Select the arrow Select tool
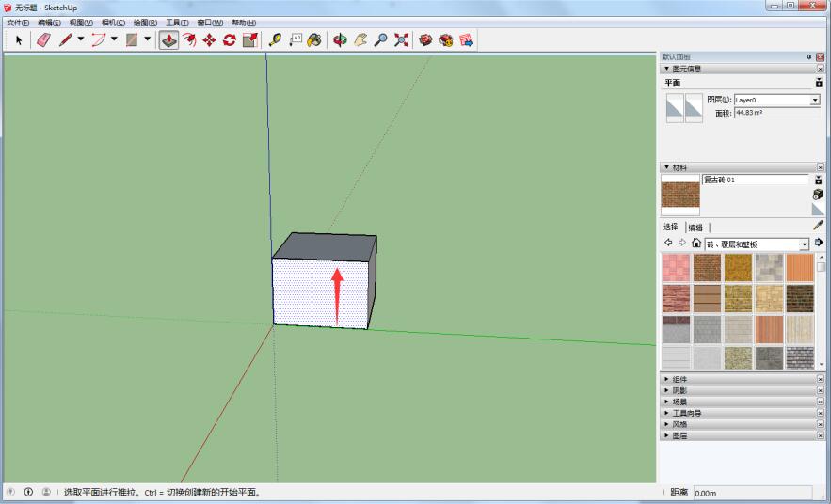831x504 pixels. coord(18,39)
